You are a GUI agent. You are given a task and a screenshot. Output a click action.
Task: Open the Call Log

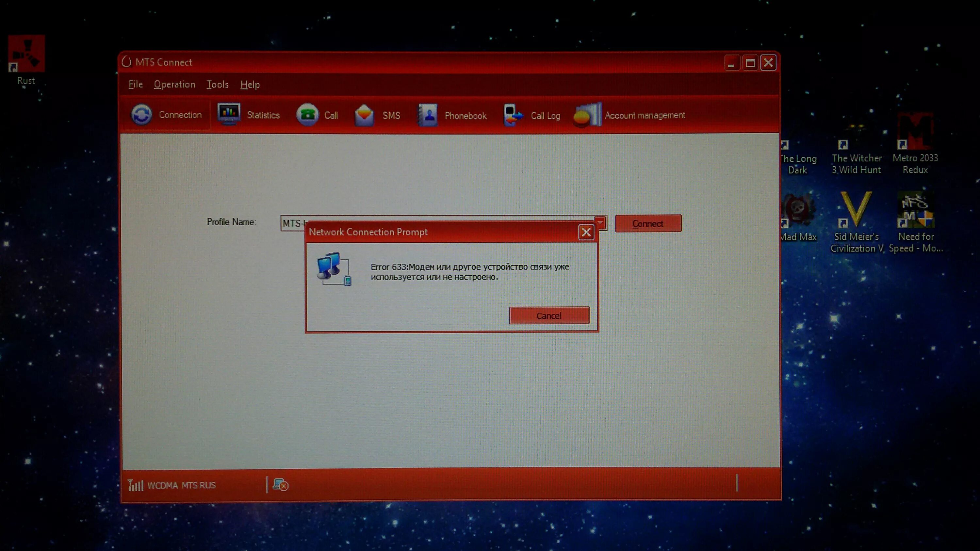pyautogui.click(x=532, y=115)
